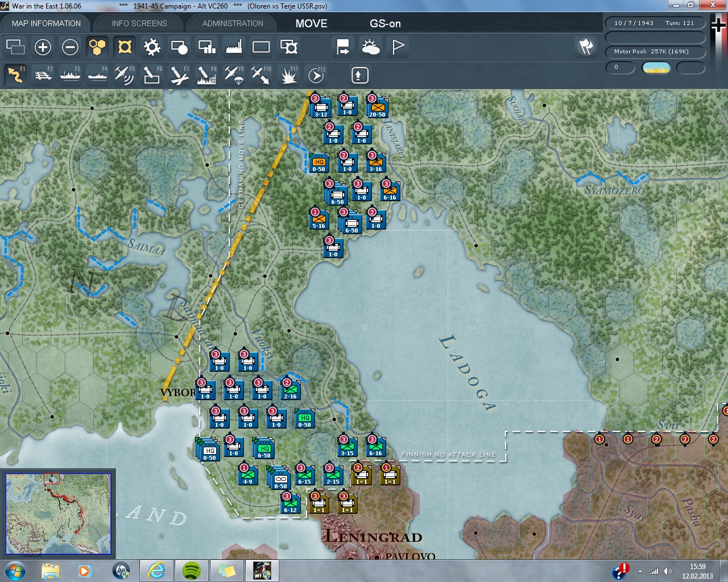This screenshot has height=582, width=728.
Task: Click the rectangle-with-circle icon
Action: pos(179,47)
